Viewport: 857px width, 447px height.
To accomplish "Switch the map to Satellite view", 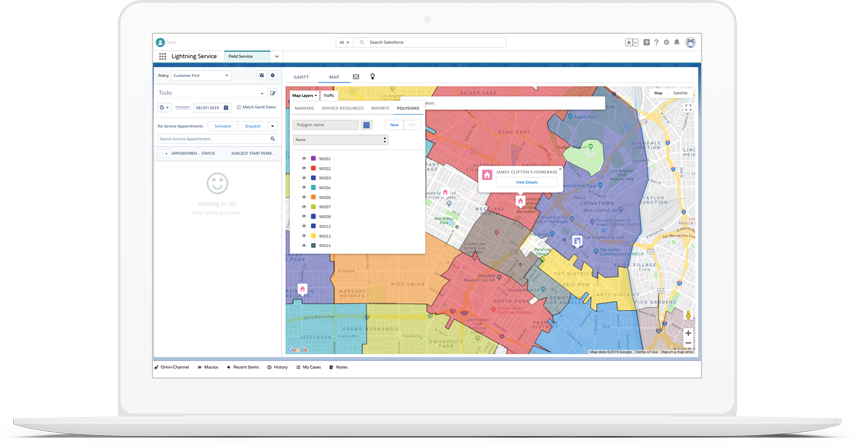I will pyautogui.click(x=680, y=93).
